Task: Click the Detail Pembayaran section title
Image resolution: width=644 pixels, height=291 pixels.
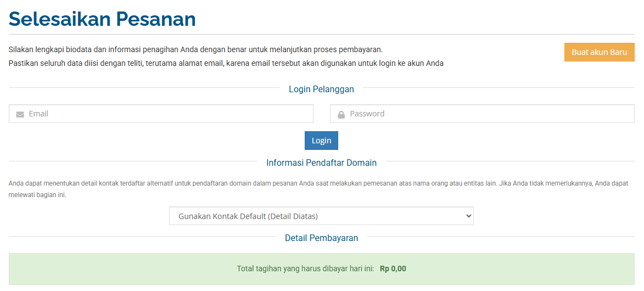Action: [321, 238]
